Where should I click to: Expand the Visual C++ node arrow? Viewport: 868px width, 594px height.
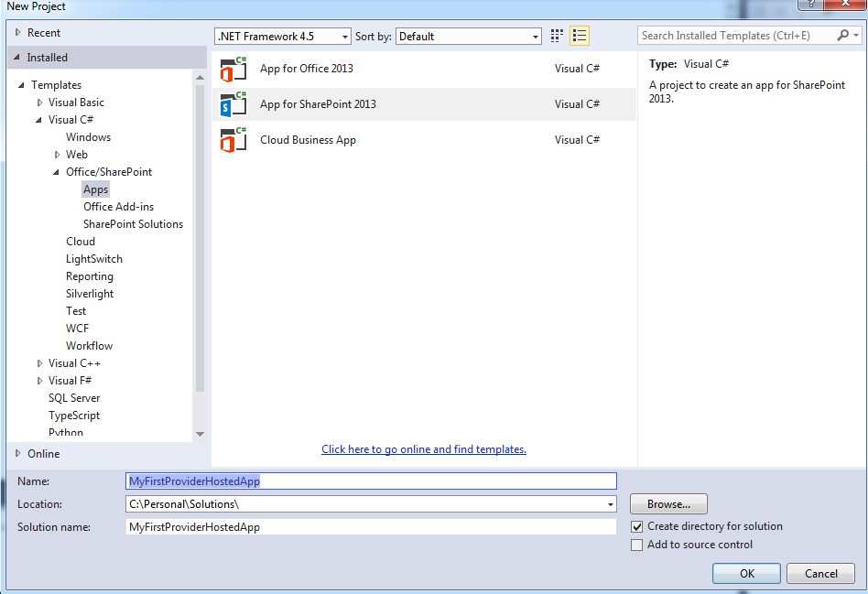[39, 363]
